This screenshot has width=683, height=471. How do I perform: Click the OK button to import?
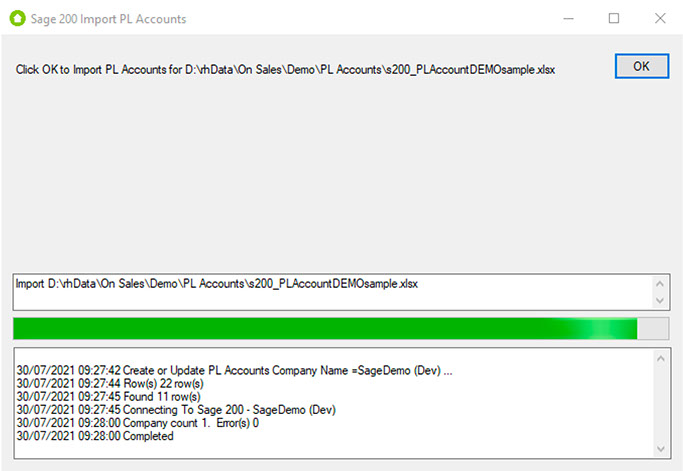coord(642,66)
